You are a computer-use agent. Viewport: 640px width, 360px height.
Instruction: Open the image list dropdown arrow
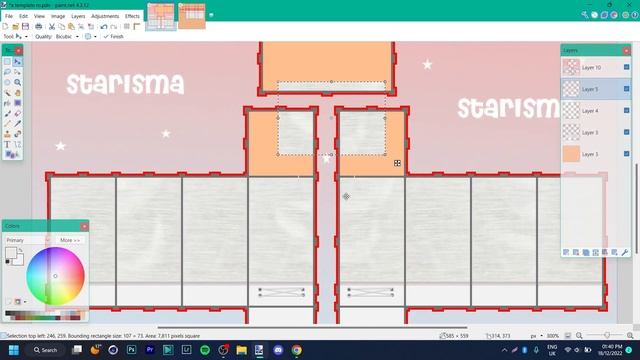point(211,15)
